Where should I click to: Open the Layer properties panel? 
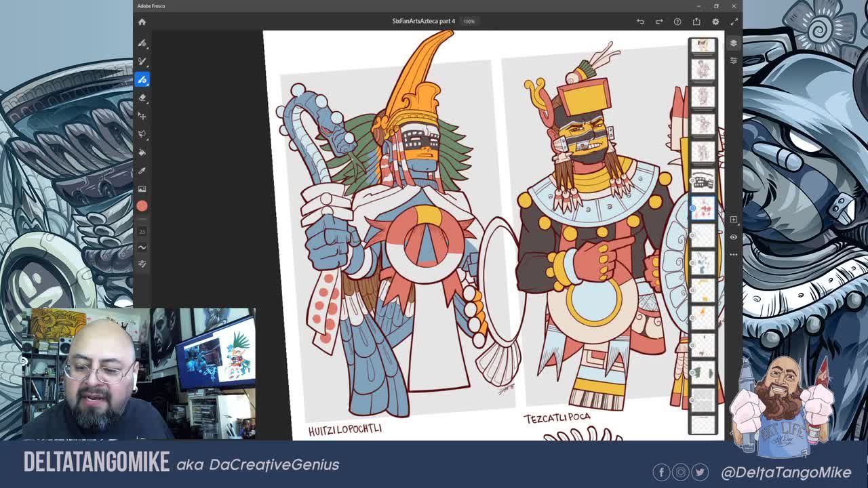(733, 60)
